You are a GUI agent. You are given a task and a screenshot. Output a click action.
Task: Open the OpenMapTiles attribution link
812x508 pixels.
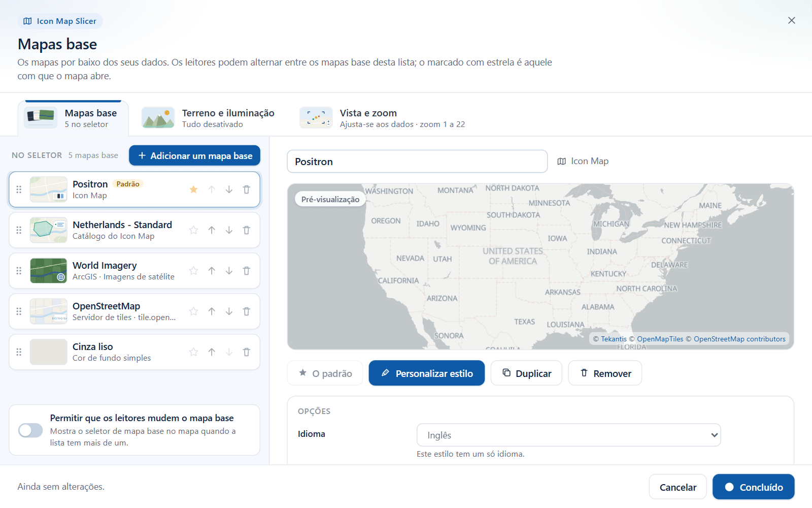point(660,339)
